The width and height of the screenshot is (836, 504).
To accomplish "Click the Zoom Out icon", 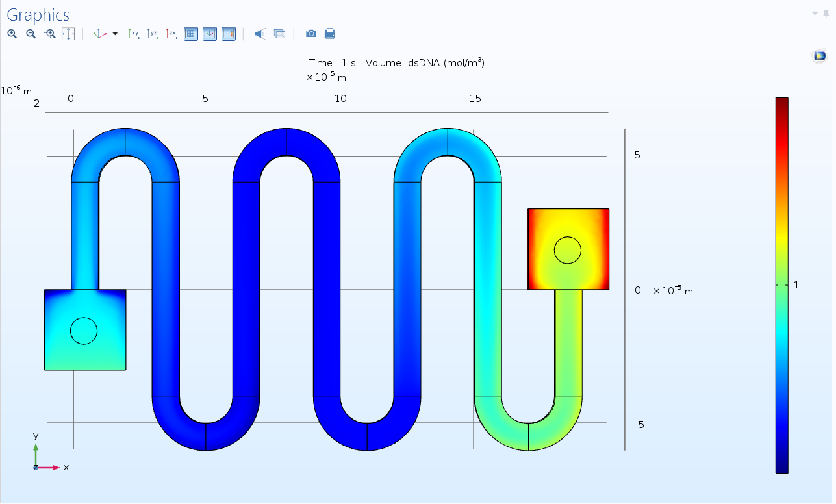I will [31, 34].
